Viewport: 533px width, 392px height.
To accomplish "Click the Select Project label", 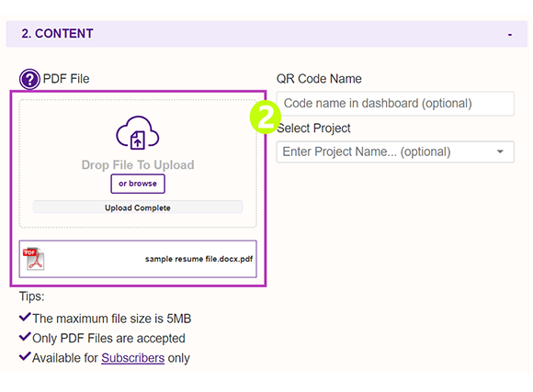I will tap(313, 129).
